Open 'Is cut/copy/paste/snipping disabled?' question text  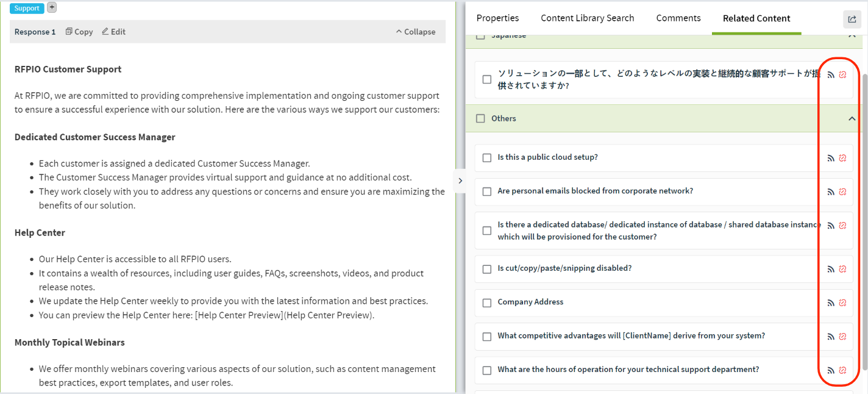point(564,268)
